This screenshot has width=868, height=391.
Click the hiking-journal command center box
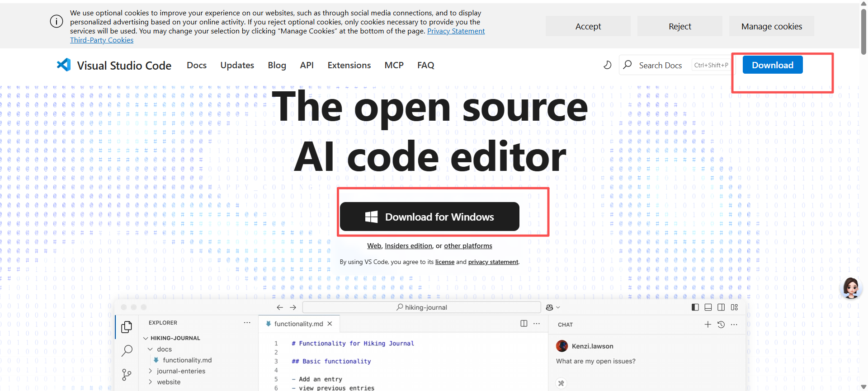[421, 307]
